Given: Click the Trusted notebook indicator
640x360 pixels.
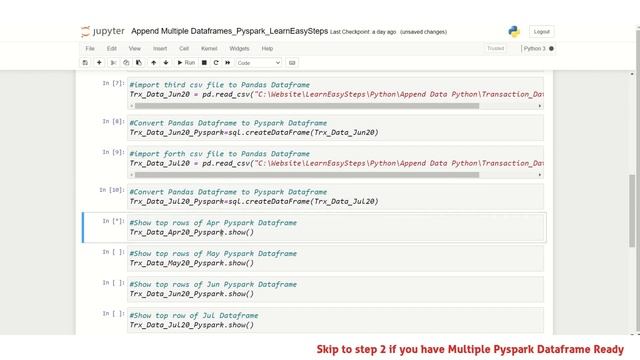Looking at the screenshot, I should coord(496,49).
